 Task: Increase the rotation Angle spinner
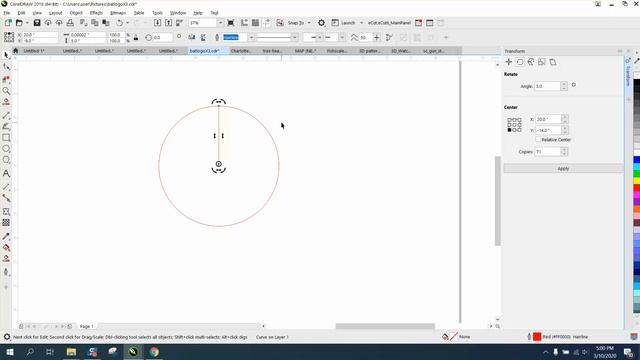point(564,84)
